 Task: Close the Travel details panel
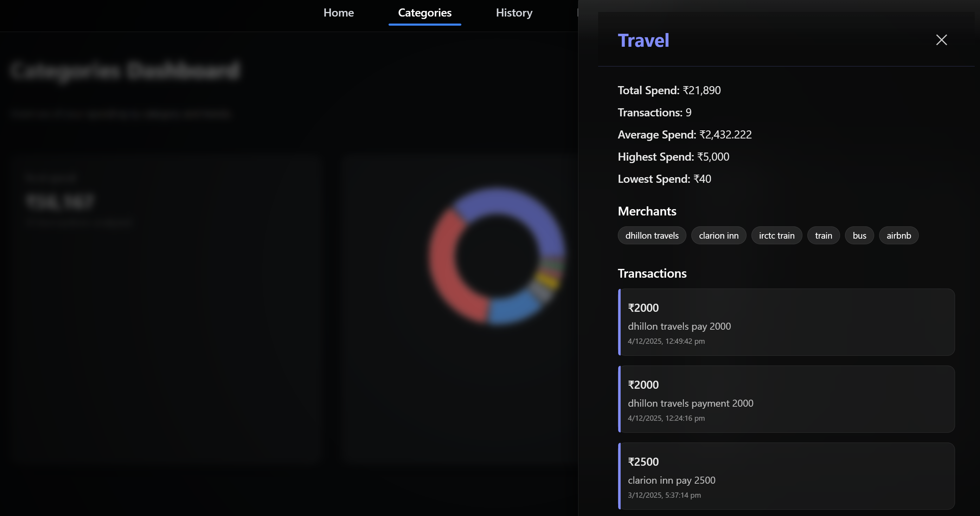(941, 40)
